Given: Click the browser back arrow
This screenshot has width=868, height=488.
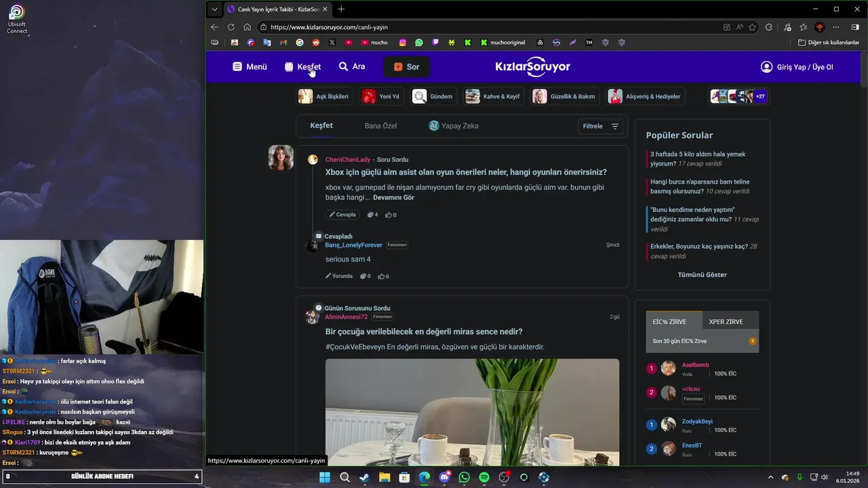Looking at the screenshot, I should point(214,27).
